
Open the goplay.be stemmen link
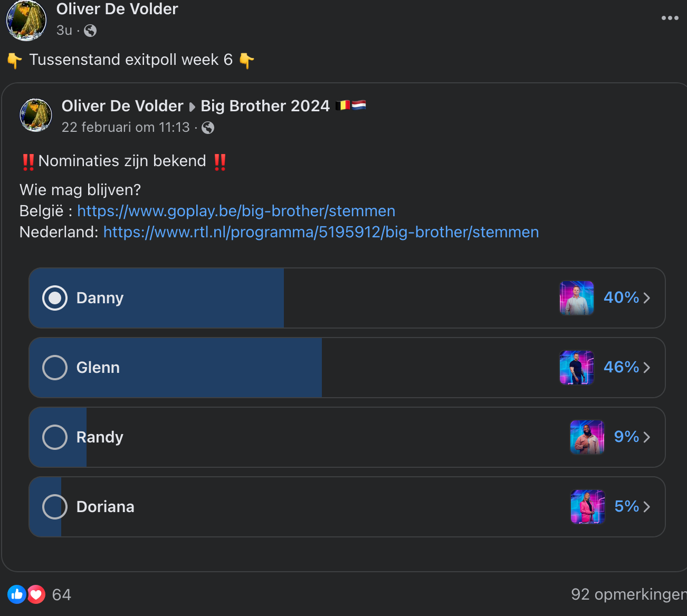[x=236, y=211]
